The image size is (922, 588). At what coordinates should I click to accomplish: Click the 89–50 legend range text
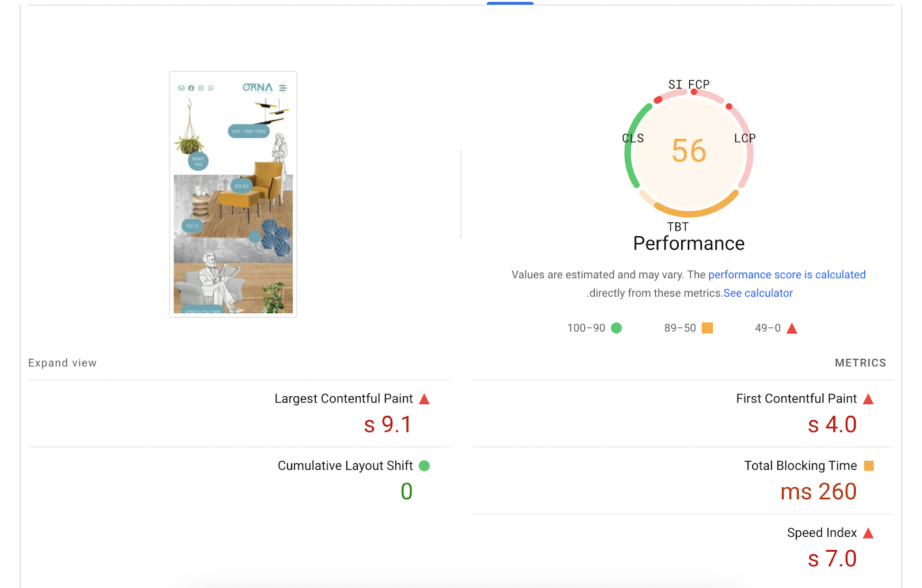[680, 328]
